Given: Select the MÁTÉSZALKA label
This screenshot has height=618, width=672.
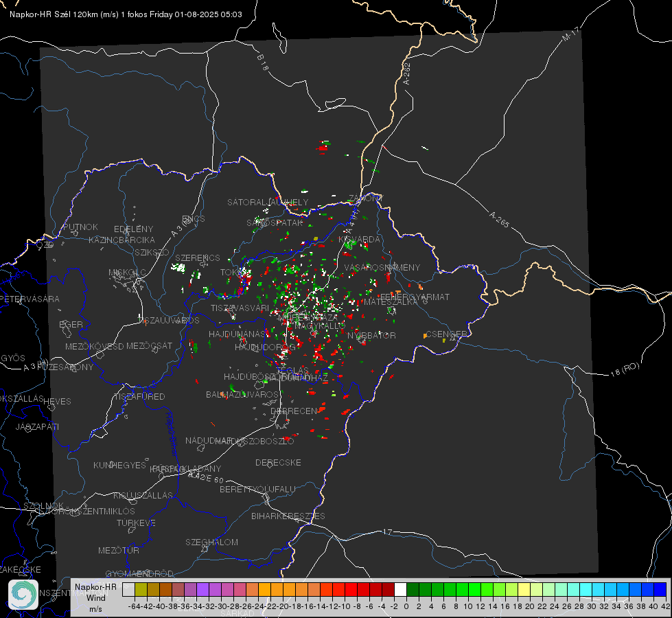Looking at the screenshot, I should tap(391, 301).
